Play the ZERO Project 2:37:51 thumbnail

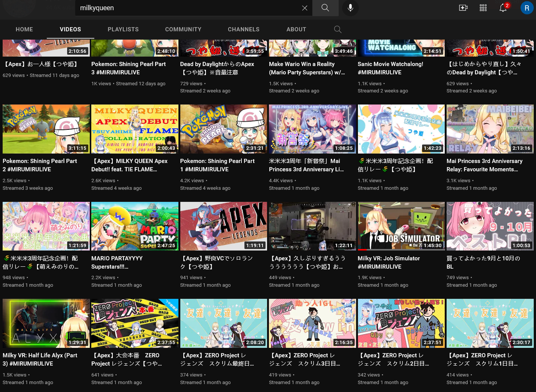(x=401, y=323)
